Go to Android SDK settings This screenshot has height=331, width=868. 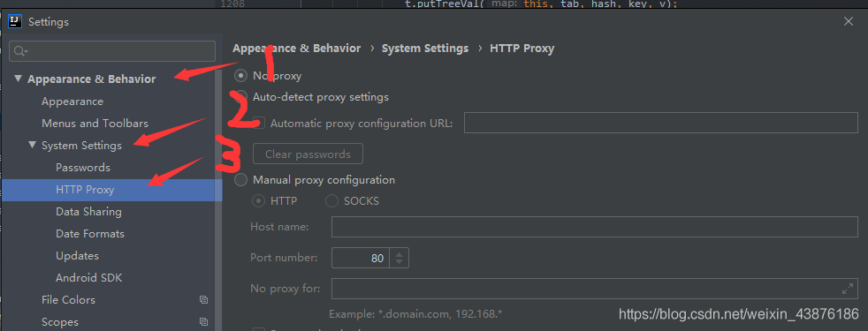89,278
